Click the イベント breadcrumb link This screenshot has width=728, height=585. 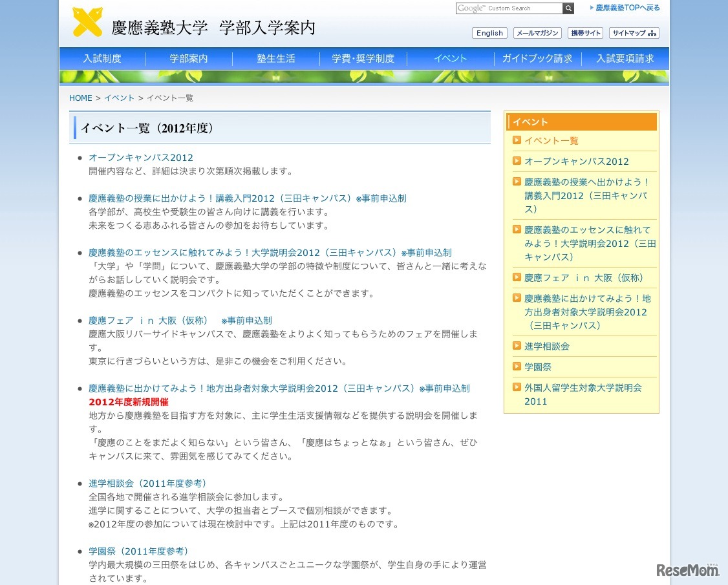click(120, 98)
